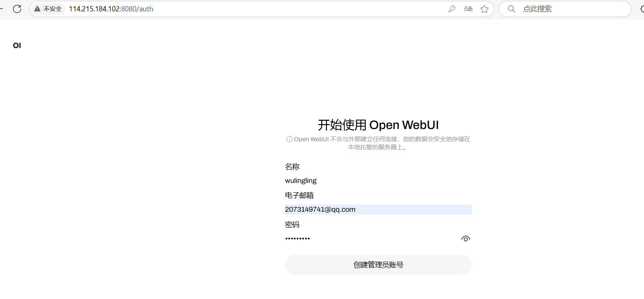The height and width of the screenshot is (299, 644).
Task: Click the 名称 label
Action: (292, 167)
